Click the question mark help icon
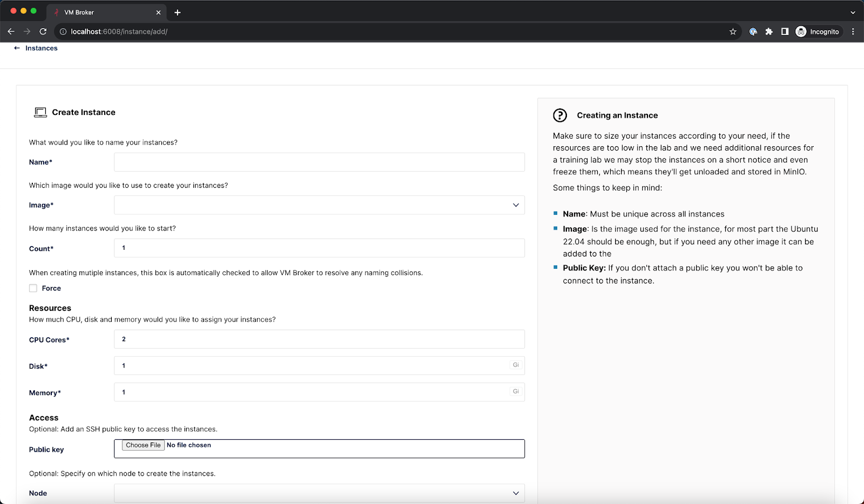864x504 pixels. pyautogui.click(x=560, y=115)
